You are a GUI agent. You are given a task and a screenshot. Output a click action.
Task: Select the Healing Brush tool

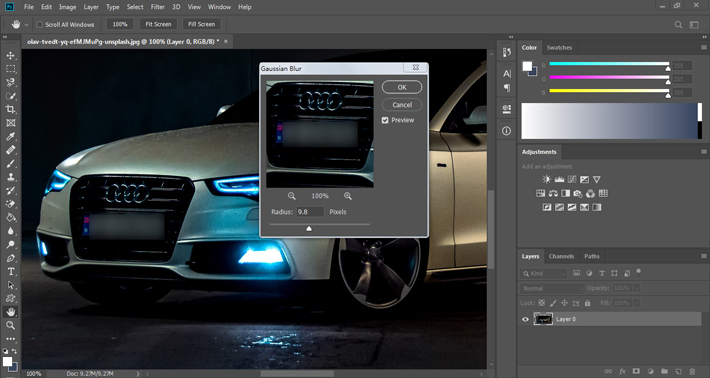[10, 150]
